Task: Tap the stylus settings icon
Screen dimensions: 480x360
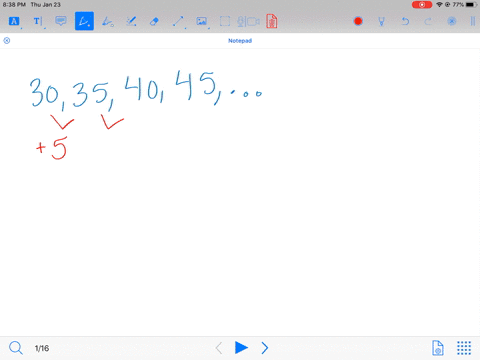Action: click(382, 21)
